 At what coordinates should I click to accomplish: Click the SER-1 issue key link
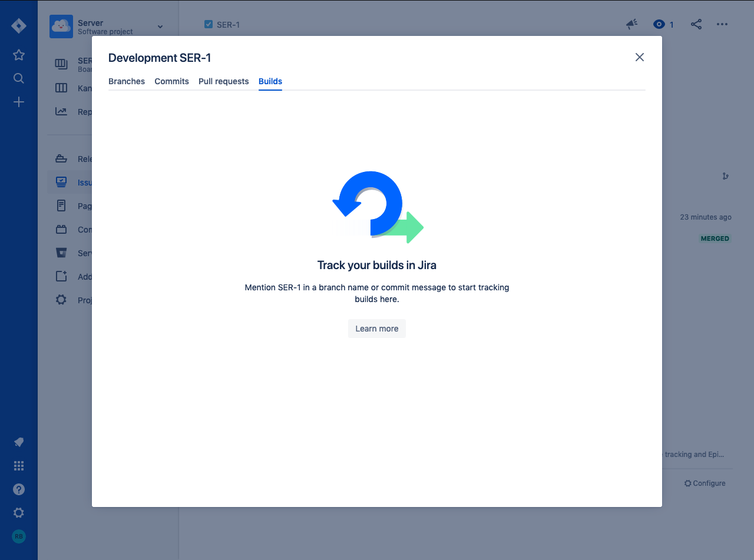[228, 25]
